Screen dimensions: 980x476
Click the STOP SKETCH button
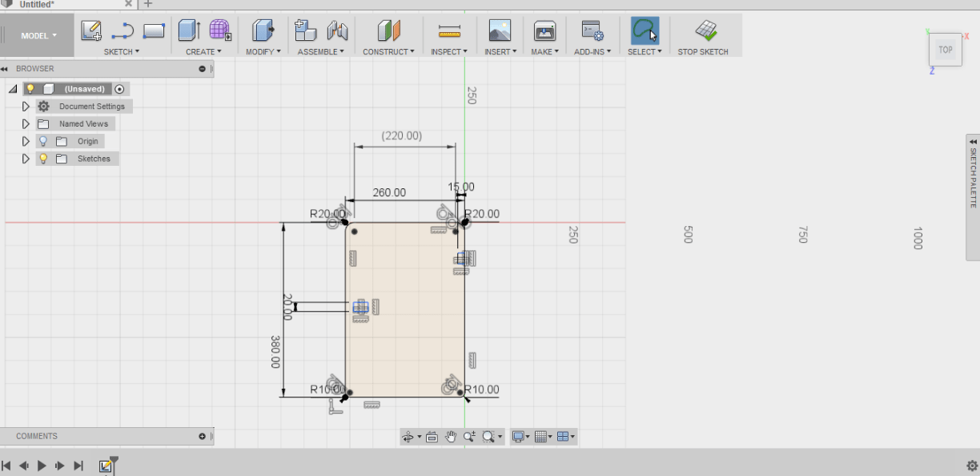pos(704,36)
